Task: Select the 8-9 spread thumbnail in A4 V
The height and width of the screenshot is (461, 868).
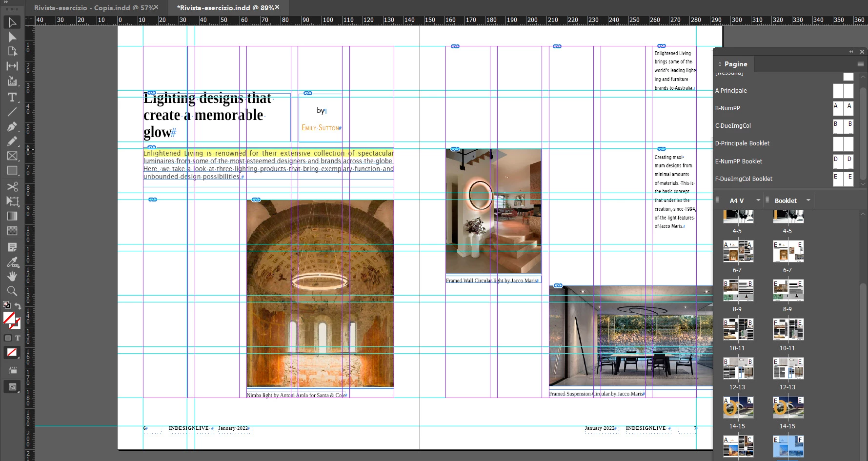Action: click(737, 291)
